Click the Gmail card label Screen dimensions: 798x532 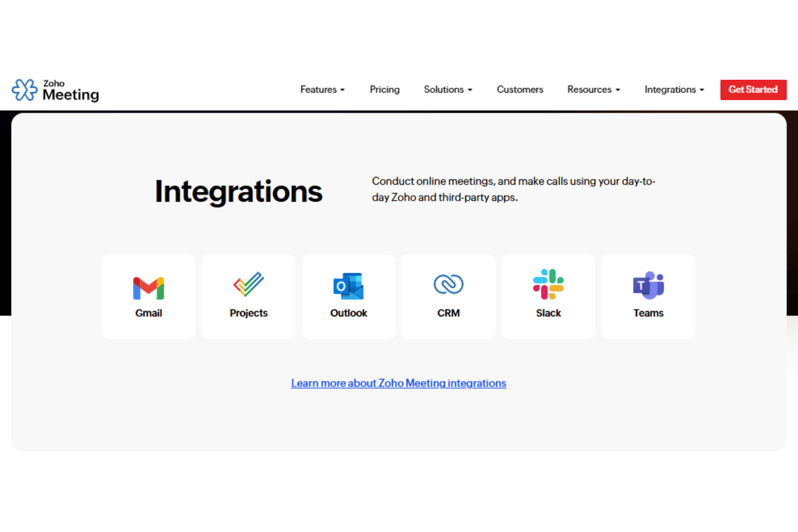(x=148, y=313)
